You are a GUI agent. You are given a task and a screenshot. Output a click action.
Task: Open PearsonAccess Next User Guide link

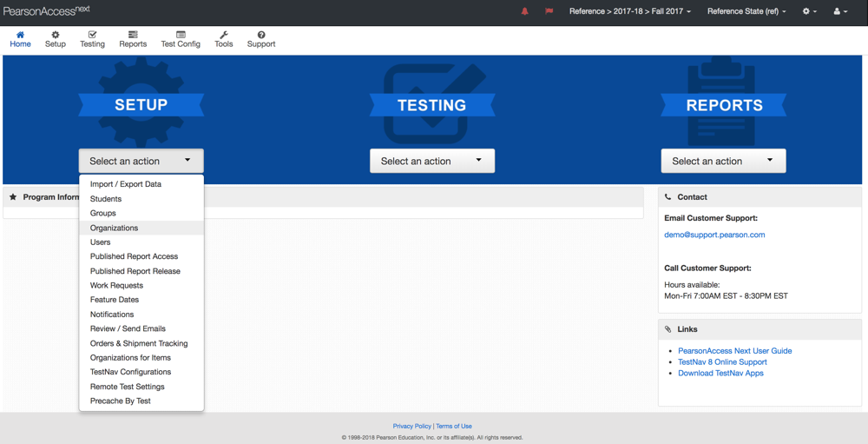pyautogui.click(x=734, y=351)
